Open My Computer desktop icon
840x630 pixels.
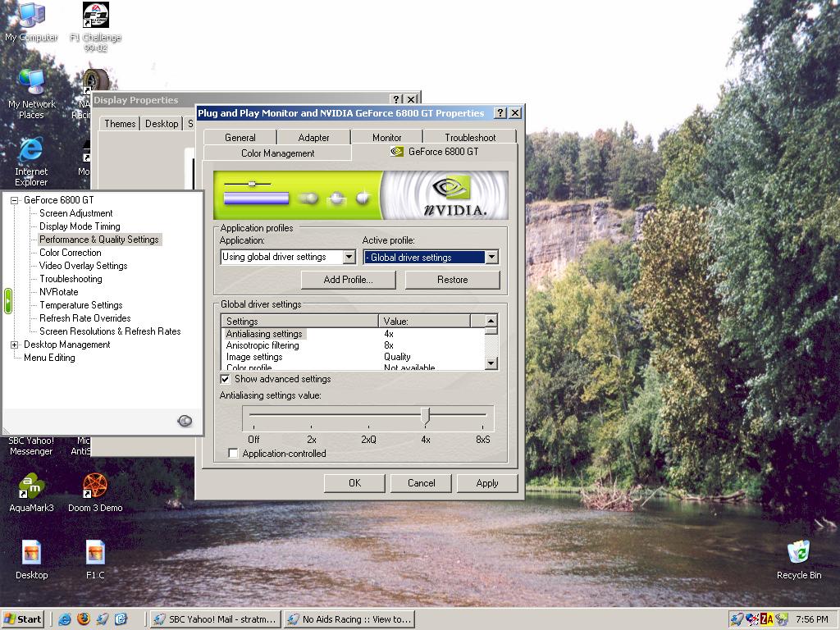[31, 16]
